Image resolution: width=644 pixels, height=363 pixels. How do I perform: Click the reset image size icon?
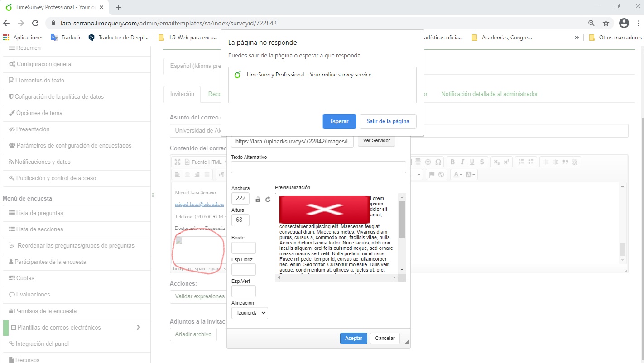pos(268,199)
